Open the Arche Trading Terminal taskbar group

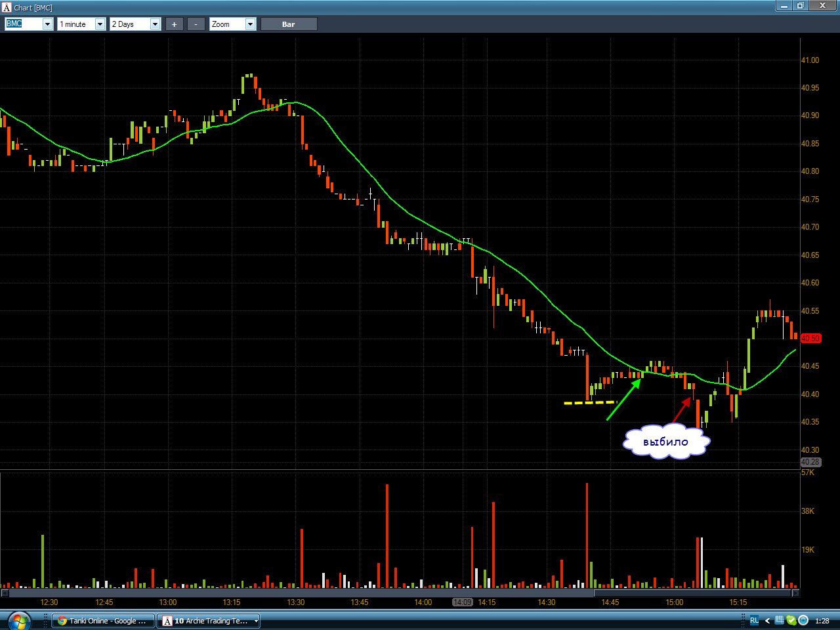click(209, 621)
